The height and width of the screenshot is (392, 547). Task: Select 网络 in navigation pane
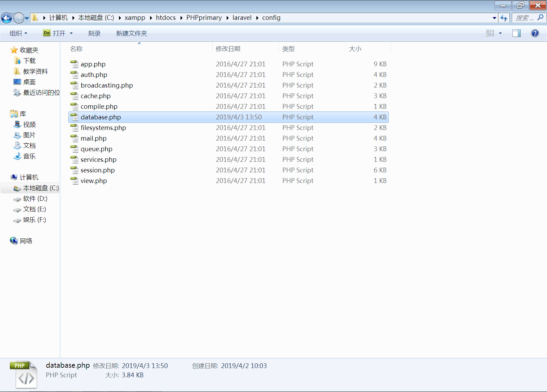21,241
